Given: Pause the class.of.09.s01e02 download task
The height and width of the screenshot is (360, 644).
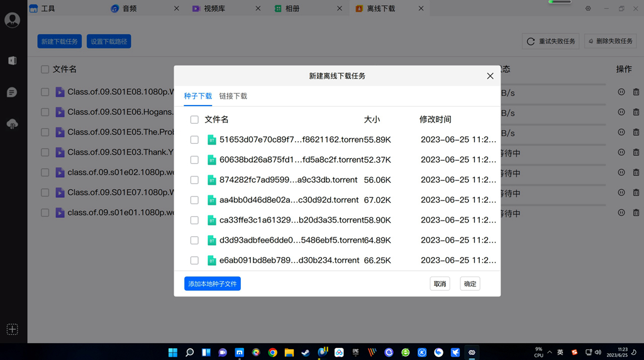Looking at the screenshot, I should pyautogui.click(x=621, y=172).
